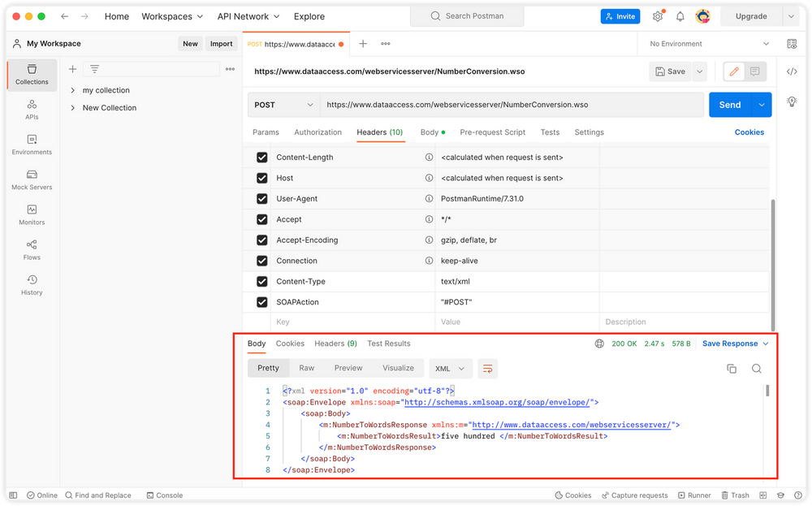The image size is (812, 506).
Task: Click the Cookies link beside Settings
Action: click(749, 132)
